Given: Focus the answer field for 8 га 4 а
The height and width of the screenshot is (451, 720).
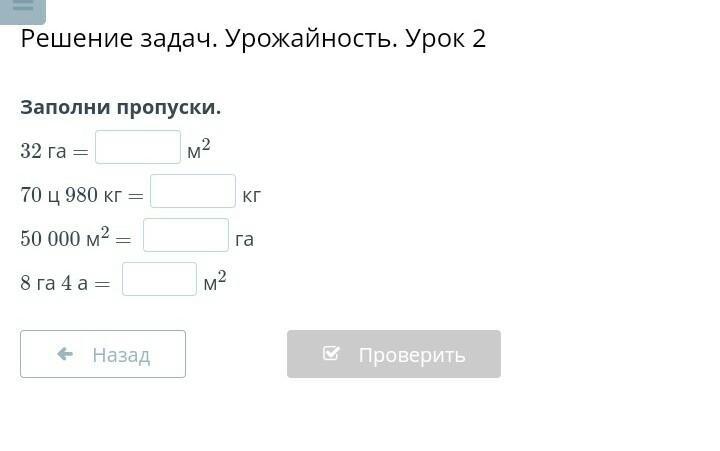Looking at the screenshot, I should tap(160, 280).
